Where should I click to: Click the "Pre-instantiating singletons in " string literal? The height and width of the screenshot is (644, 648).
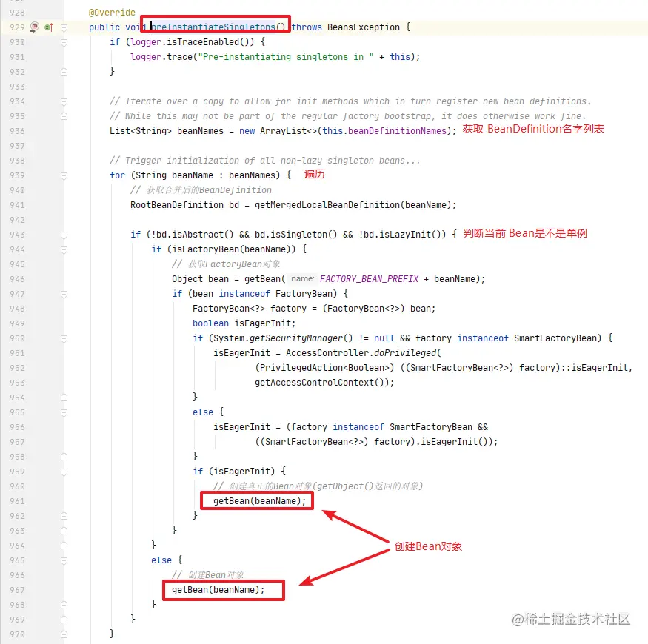tap(286, 57)
